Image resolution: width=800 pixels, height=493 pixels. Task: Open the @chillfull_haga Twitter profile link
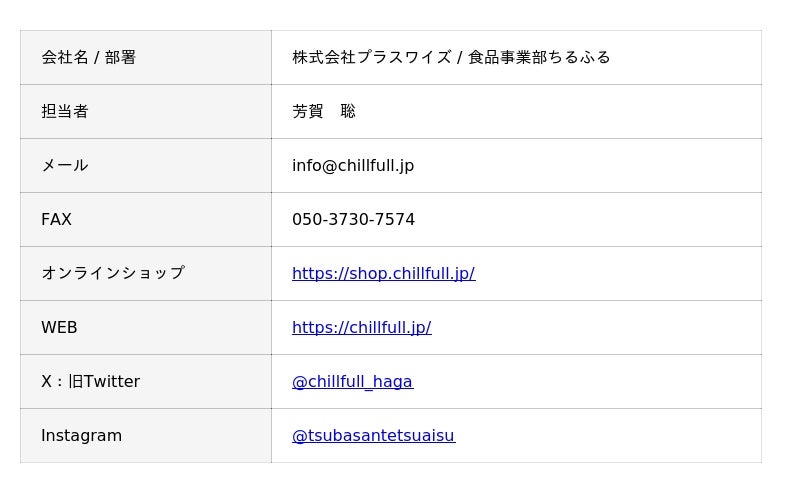352,381
